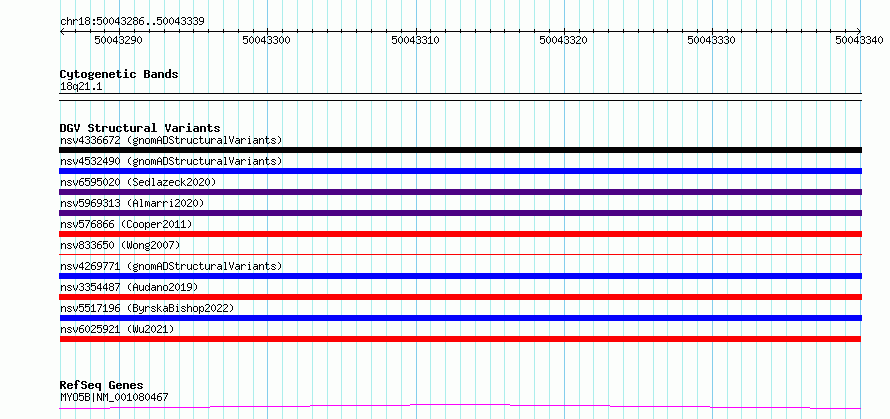Click ruler position 50043310
Screen dimensions: 890x419
tap(415, 40)
